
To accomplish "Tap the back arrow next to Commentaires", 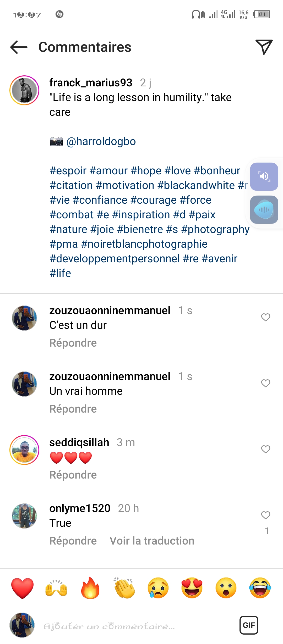I will tap(19, 47).
